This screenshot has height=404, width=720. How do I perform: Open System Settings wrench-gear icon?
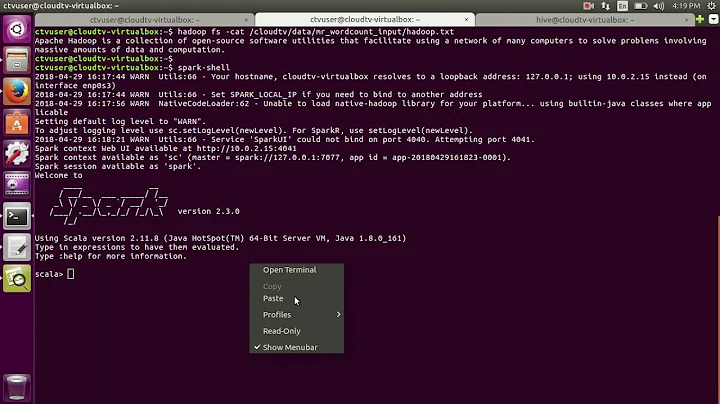point(17,154)
